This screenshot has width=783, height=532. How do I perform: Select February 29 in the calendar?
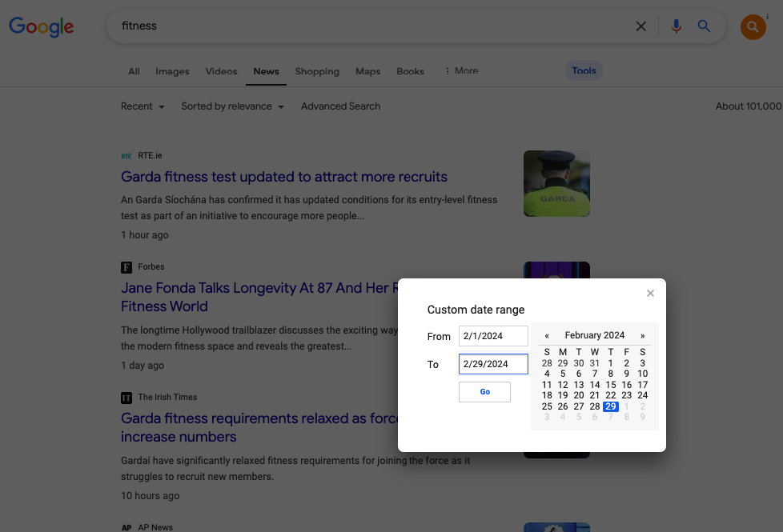click(611, 406)
